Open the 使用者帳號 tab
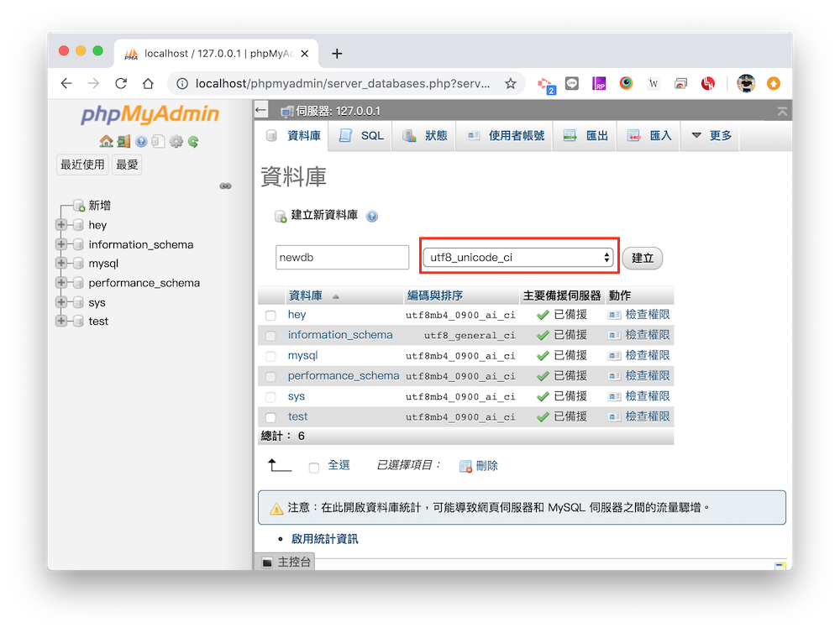The height and width of the screenshot is (633, 840). coord(505,135)
